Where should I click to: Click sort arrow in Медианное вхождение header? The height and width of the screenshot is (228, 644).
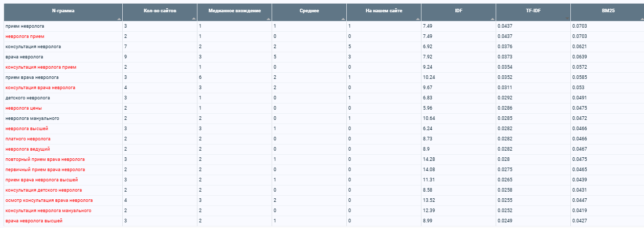coord(268,18)
